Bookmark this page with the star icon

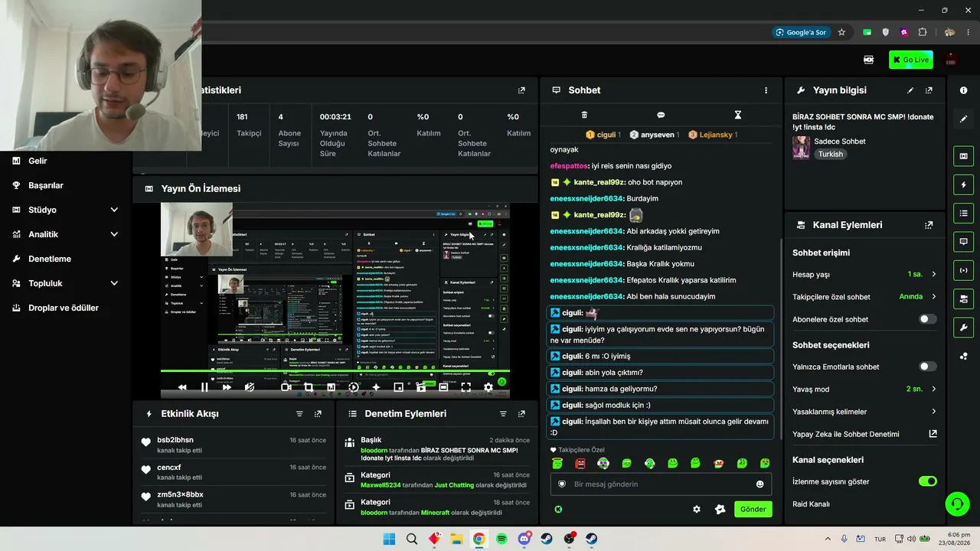[841, 32]
